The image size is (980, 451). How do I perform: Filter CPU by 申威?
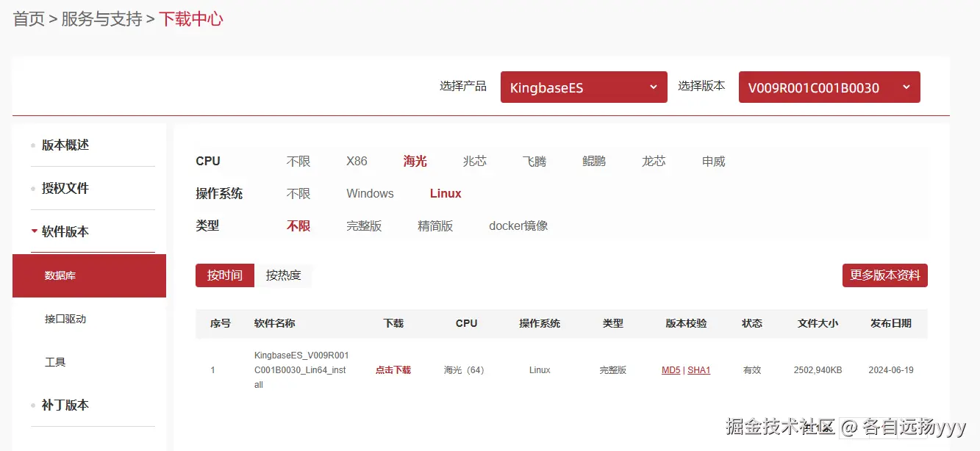coord(714,162)
